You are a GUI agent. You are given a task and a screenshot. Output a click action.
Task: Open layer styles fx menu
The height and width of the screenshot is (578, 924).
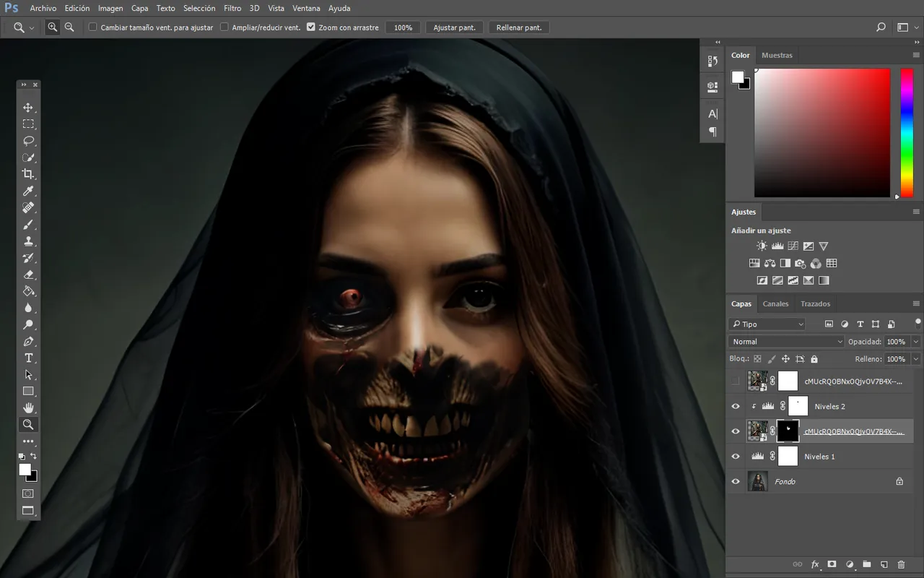[x=815, y=564]
